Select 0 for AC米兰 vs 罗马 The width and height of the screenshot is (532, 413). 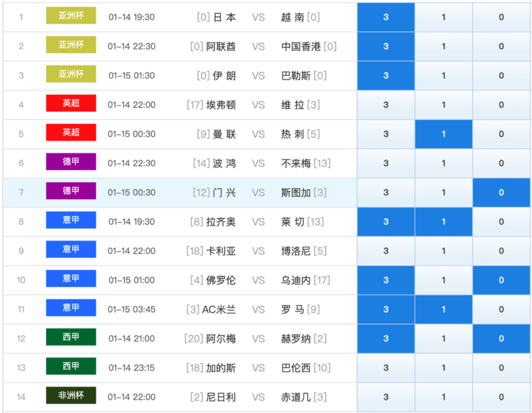pyautogui.click(x=501, y=309)
